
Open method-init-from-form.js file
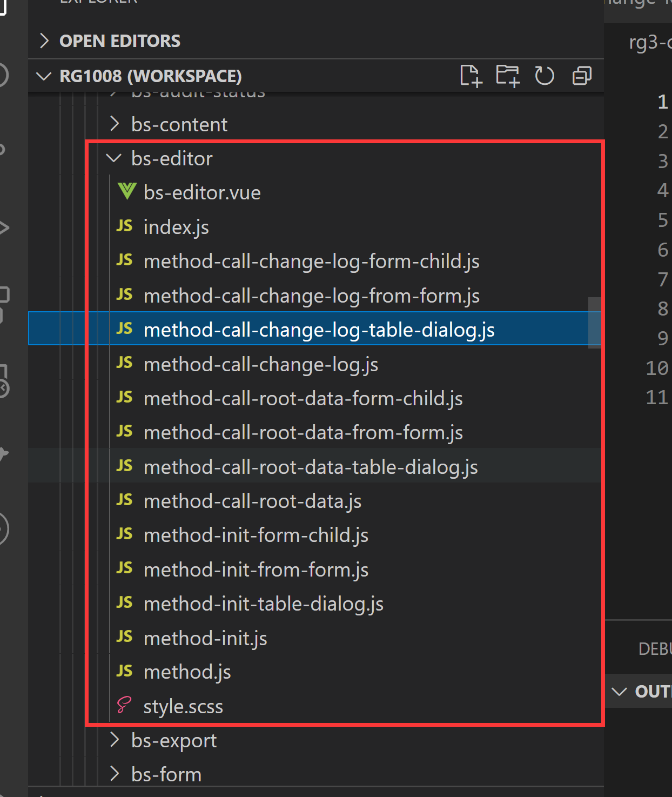click(x=256, y=570)
